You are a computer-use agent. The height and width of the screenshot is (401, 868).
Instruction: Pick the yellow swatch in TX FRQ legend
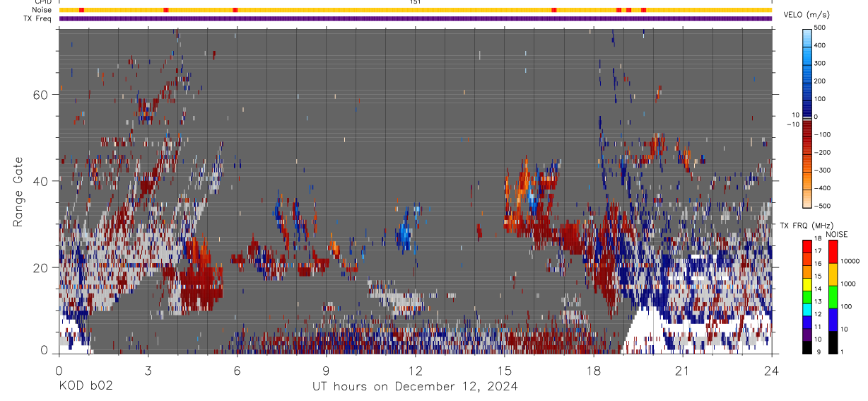pos(807,284)
